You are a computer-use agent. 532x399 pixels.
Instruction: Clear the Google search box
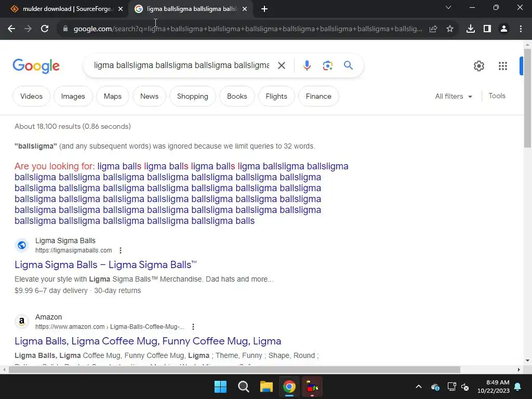281,65
